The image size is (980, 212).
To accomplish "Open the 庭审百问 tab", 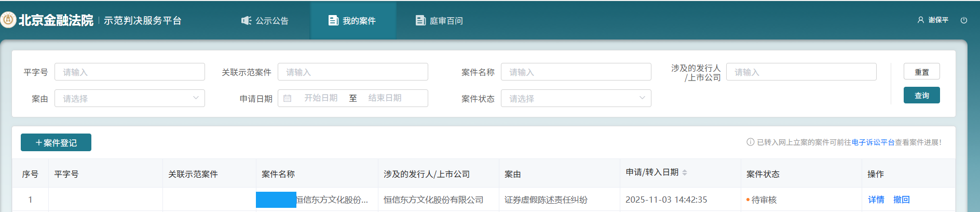I will click(x=440, y=20).
